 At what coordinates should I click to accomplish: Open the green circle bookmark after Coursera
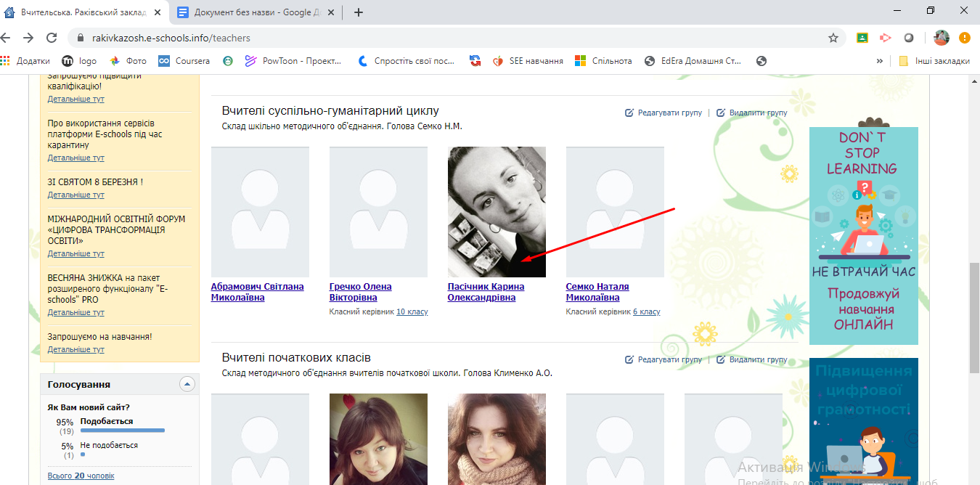pos(228,61)
